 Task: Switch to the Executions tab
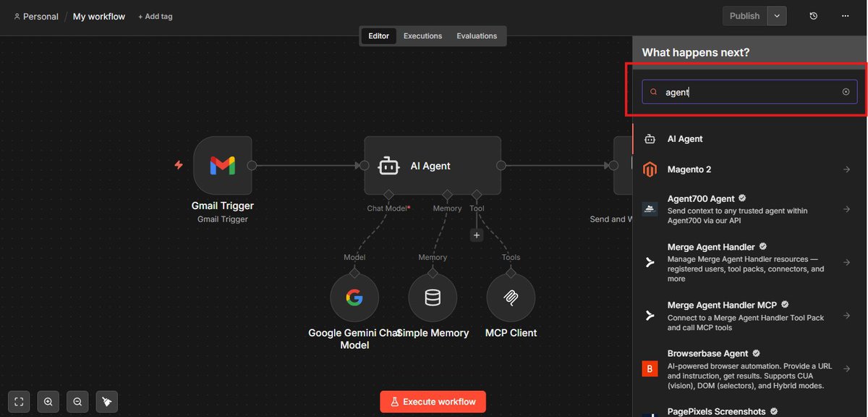pyautogui.click(x=422, y=35)
